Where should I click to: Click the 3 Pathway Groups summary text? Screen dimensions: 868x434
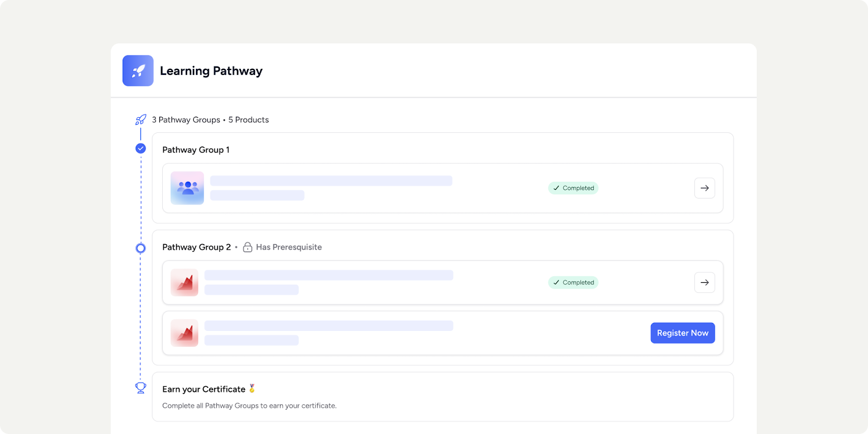point(186,120)
